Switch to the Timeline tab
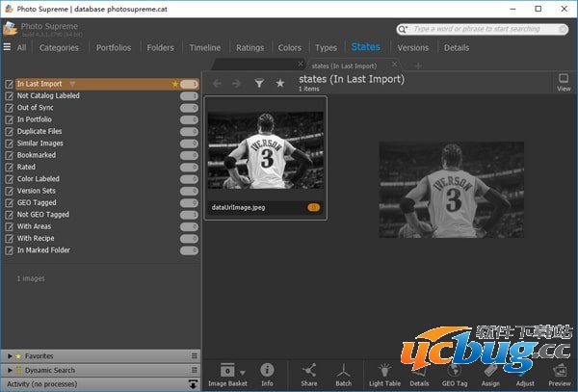Viewport: 578px width, 392px height. [x=204, y=47]
